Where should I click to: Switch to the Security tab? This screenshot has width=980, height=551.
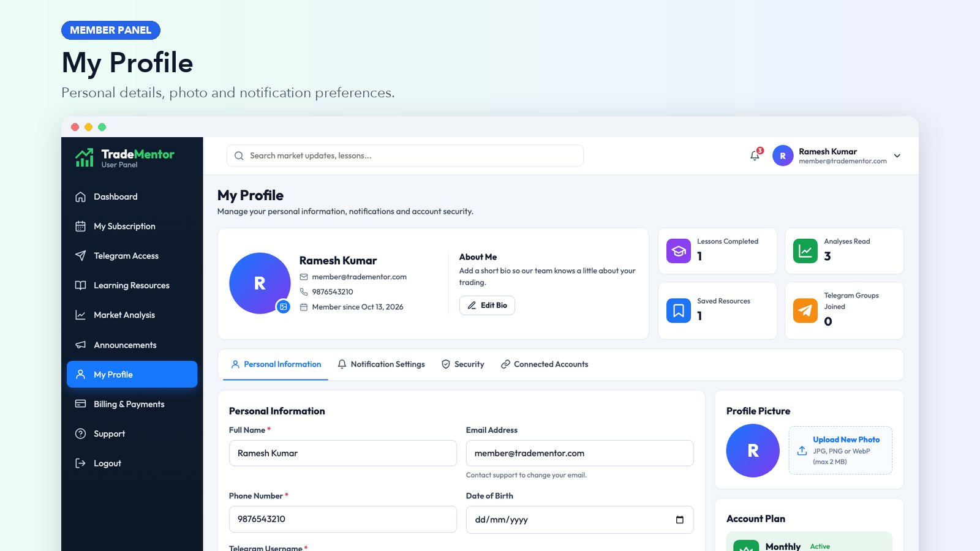pos(463,364)
